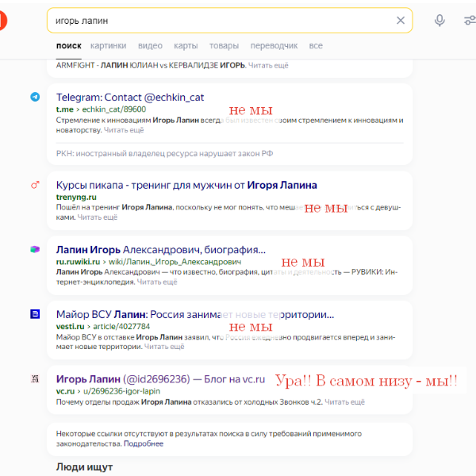The image size is (476, 476).
Task: Clear the search query with the X icon
Action: click(401, 21)
